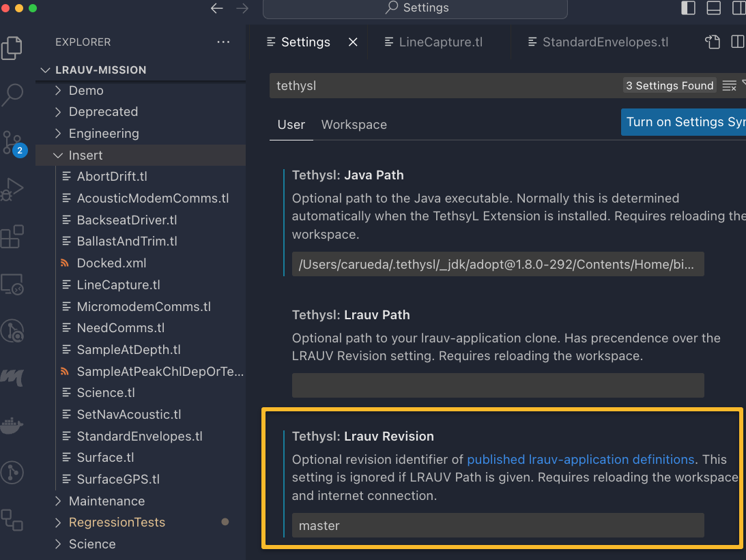Click Open Settings (JSON) icon

point(713,42)
